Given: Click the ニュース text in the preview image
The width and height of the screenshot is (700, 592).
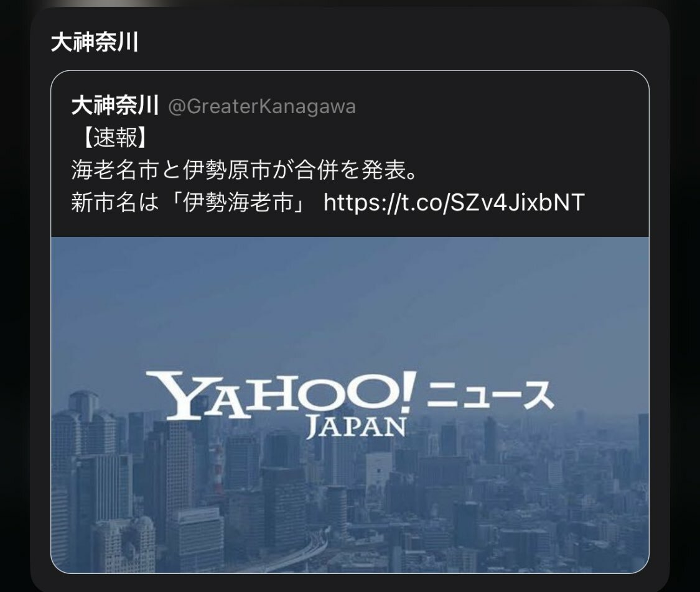Looking at the screenshot, I should [x=490, y=395].
